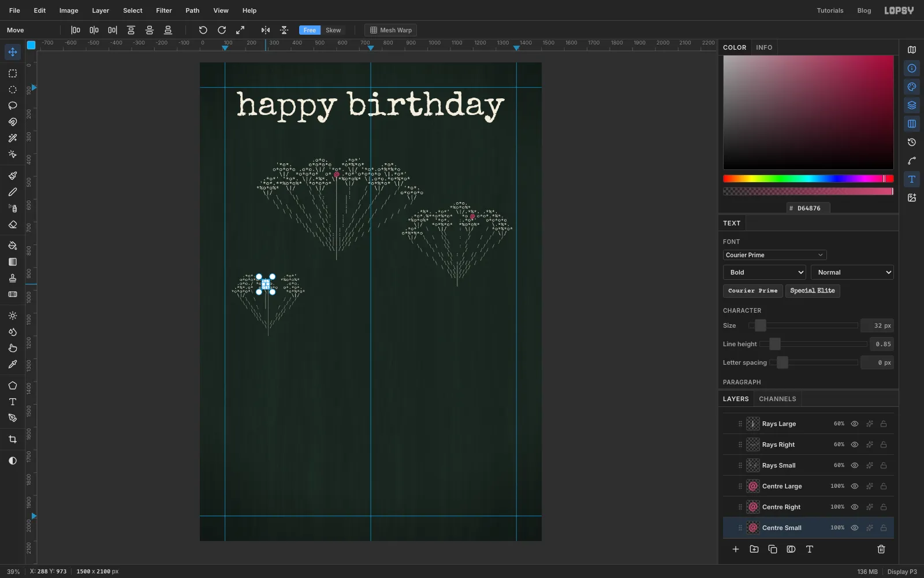Select the Lasso selection tool
The height and width of the screenshot is (578, 924).
[x=13, y=106]
